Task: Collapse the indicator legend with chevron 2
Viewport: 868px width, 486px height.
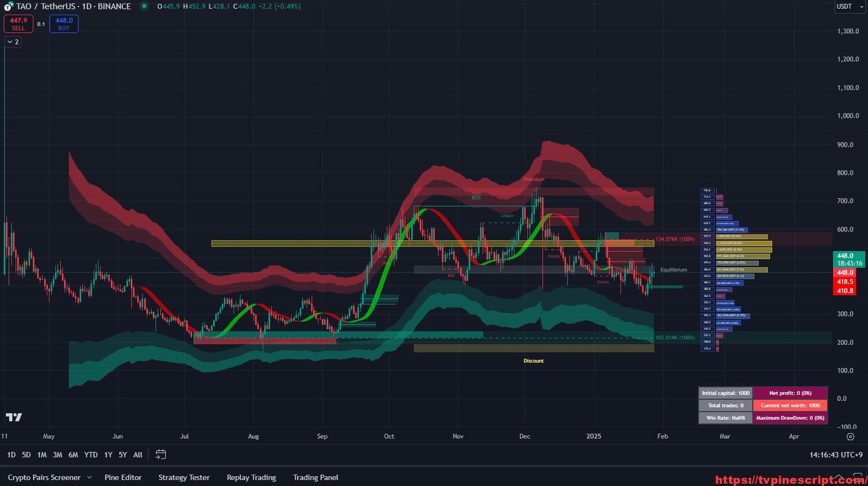Action: pyautogui.click(x=13, y=42)
